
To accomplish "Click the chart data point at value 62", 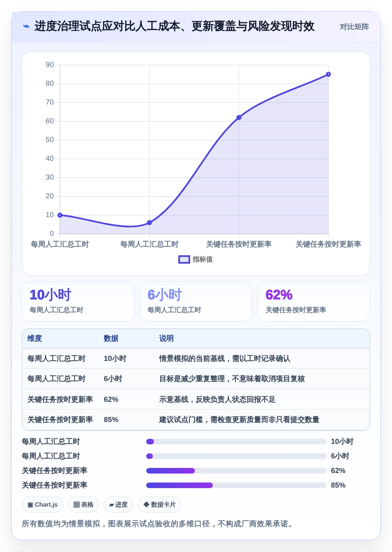I will (x=239, y=117).
